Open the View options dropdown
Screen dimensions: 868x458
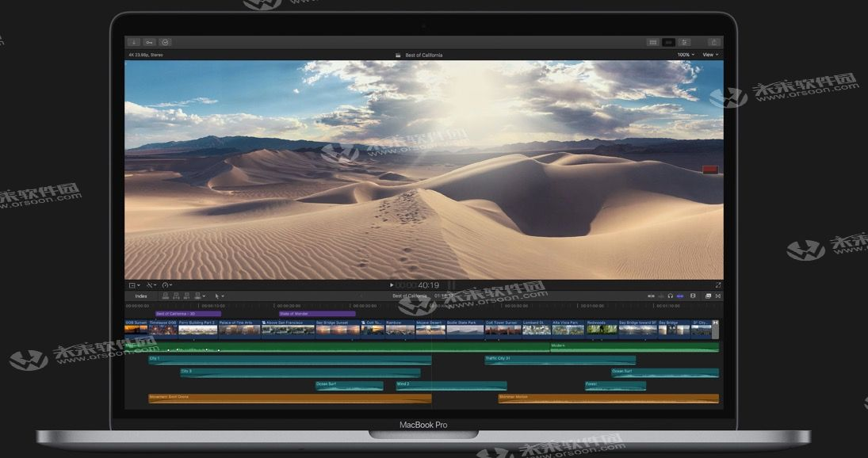point(710,55)
